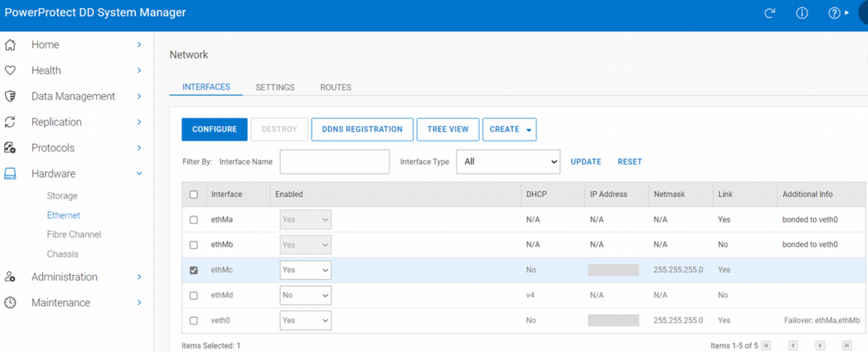Click the Replication sync icon
The width and height of the screenshot is (868, 352).
pyautogui.click(x=10, y=122)
